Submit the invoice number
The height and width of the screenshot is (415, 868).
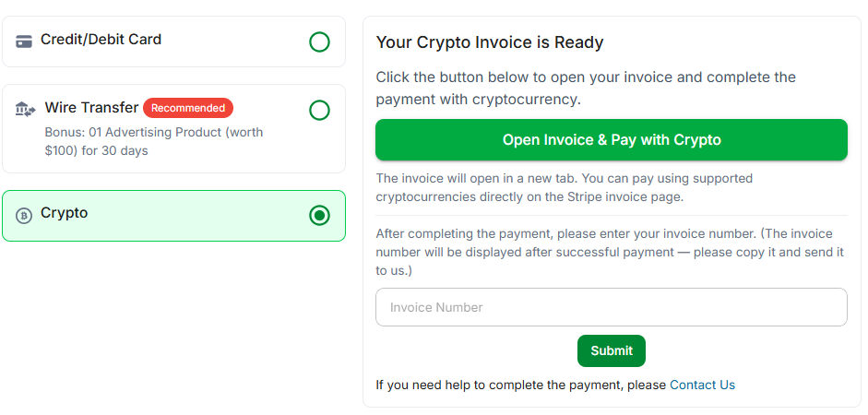click(612, 350)
